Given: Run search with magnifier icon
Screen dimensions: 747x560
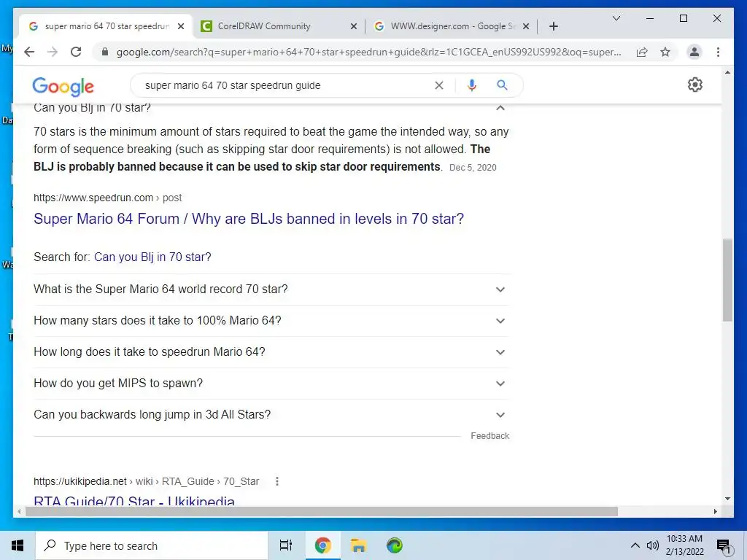Looking at the screenshot, I should (x=502, y=85).
